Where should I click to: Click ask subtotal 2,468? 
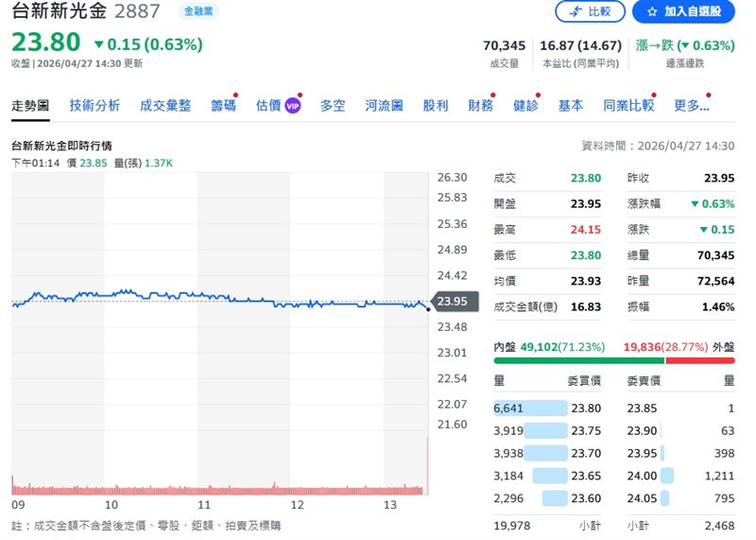point(719,526)
